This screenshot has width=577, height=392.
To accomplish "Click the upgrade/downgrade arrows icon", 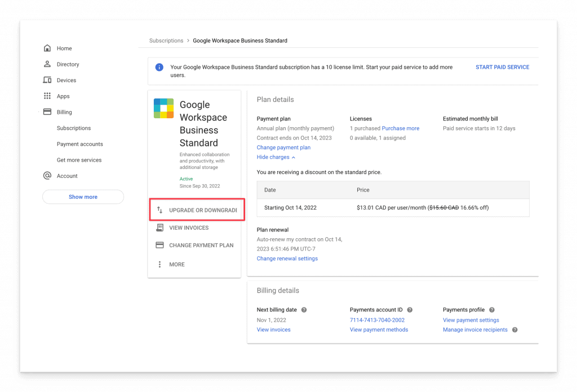I will [x=159, y=210].
